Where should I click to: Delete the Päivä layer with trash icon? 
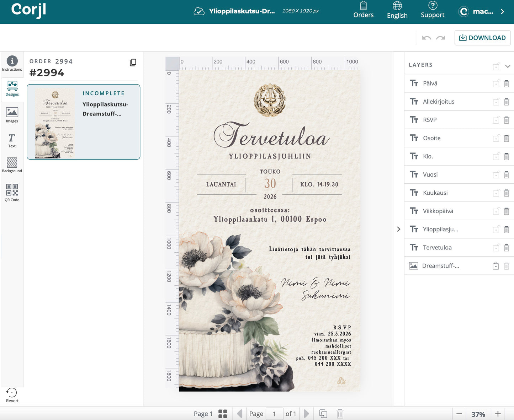coord(506,84)
